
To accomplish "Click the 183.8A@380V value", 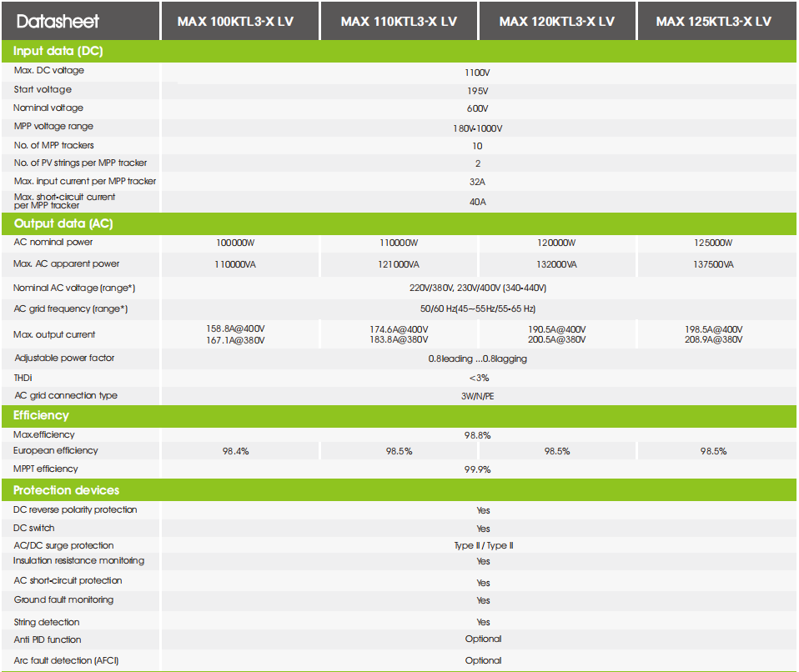I will [x=399, y=340].
